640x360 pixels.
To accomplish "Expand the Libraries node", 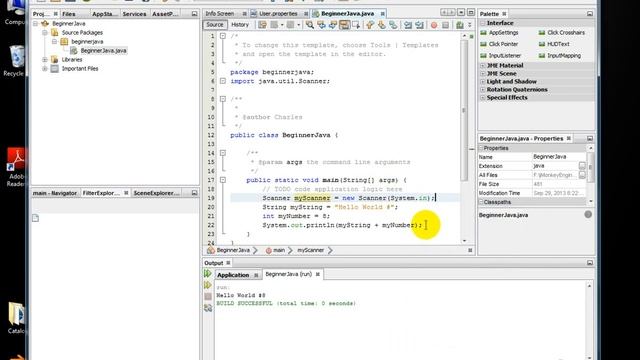I will (45, 60).
